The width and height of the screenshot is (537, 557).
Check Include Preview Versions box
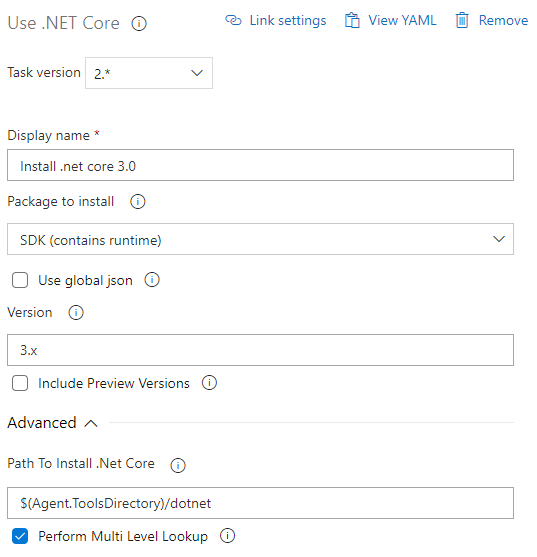20,383
